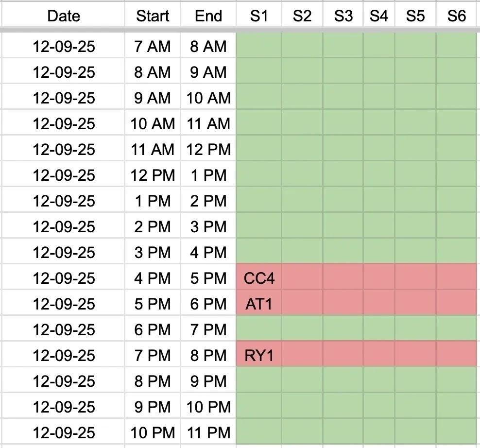This screenshot has width=480, height=448.
Task: Select the End column header
Action: [208, 16]
